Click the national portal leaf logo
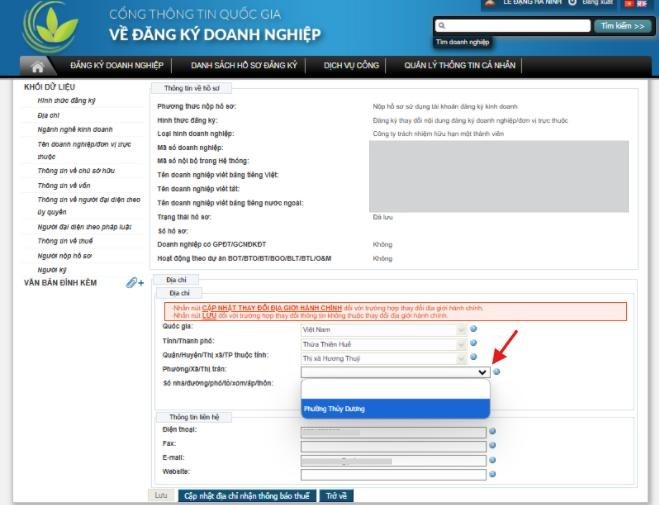Image resolution: width=659 pixels, height=505 pixels. 50,26
